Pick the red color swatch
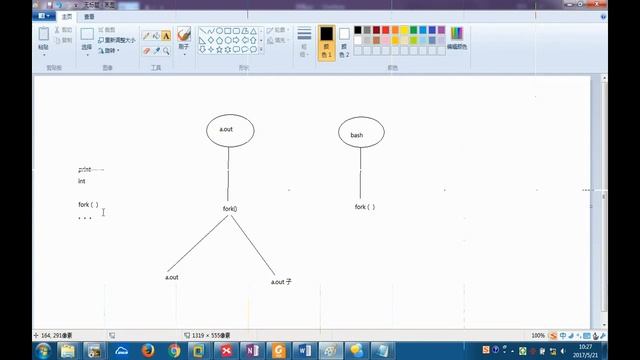This screenshot has height=360, width=640. click(x=386, y=30)
